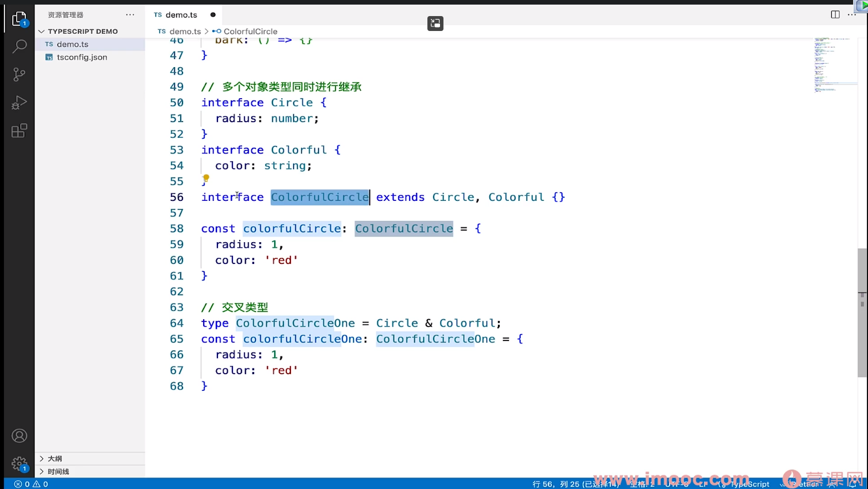Image resolution: width=868 pixels, height=489 pixels.
Task: Open explorer panel more actions ellipsis
Action: (130, 14)
